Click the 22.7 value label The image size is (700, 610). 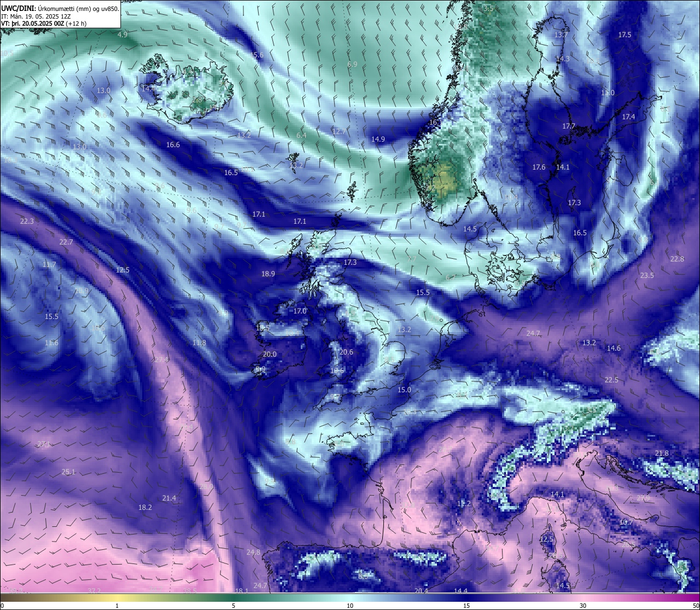[x=66, y=242]
